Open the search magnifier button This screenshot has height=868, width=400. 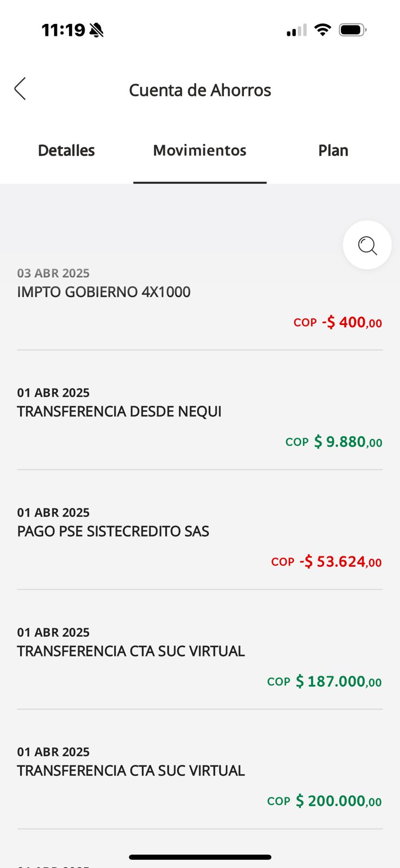(x=367, y=245)
